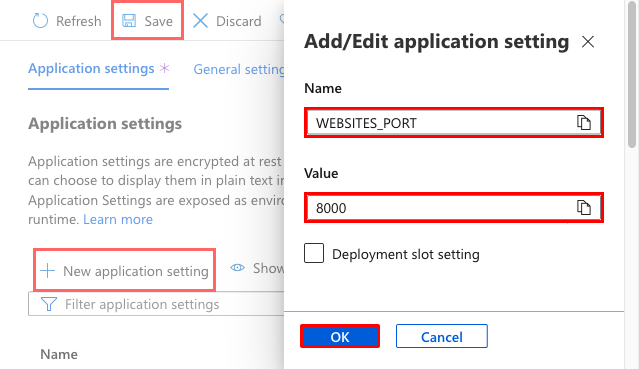Open the Learn more link
Screen dimensions: 639x369
118,219
